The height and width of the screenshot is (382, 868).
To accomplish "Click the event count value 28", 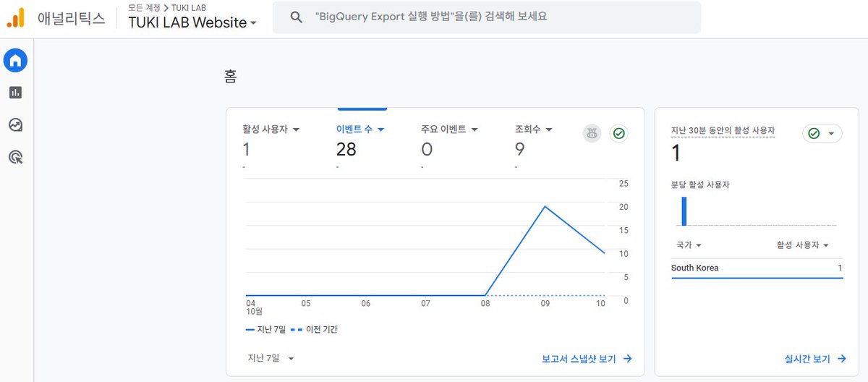I will (x=346, y=150).
